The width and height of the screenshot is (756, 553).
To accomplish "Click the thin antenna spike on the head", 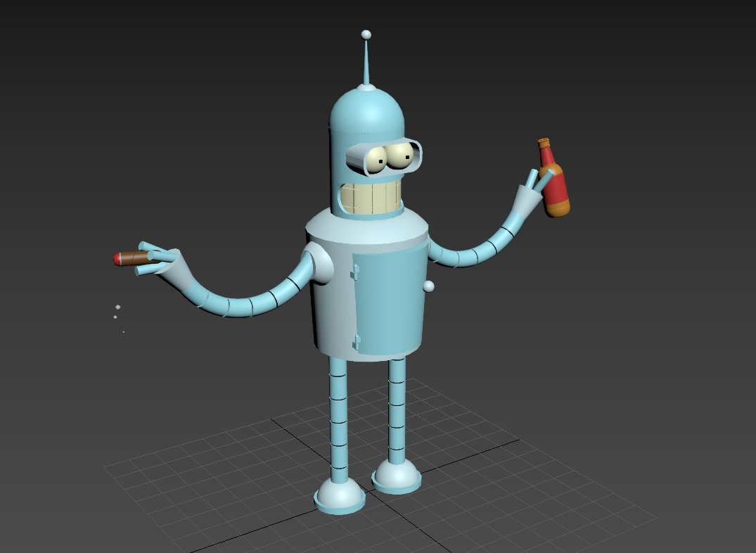I will pyautogui.click(x=366, y=63).
